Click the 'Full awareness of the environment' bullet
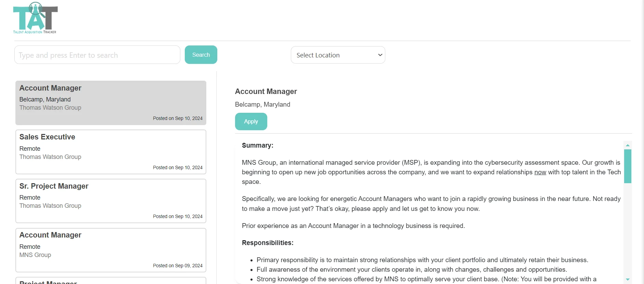 412,270
